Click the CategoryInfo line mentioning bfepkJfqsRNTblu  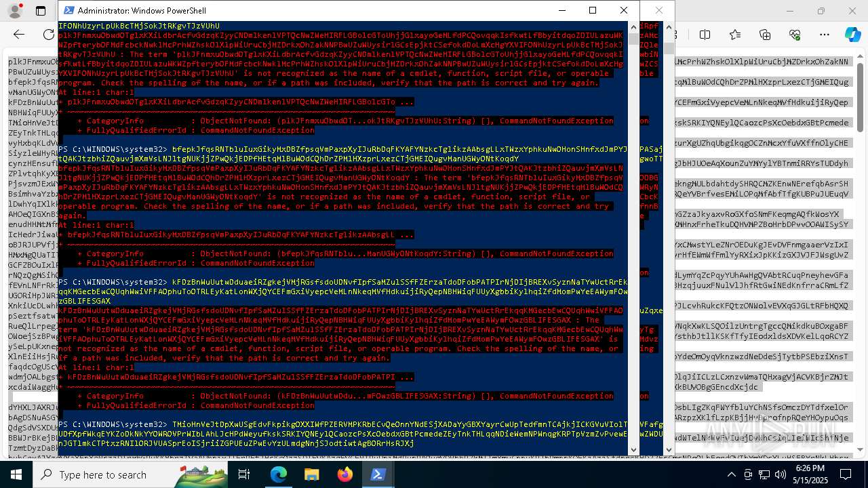pos(345,253)
